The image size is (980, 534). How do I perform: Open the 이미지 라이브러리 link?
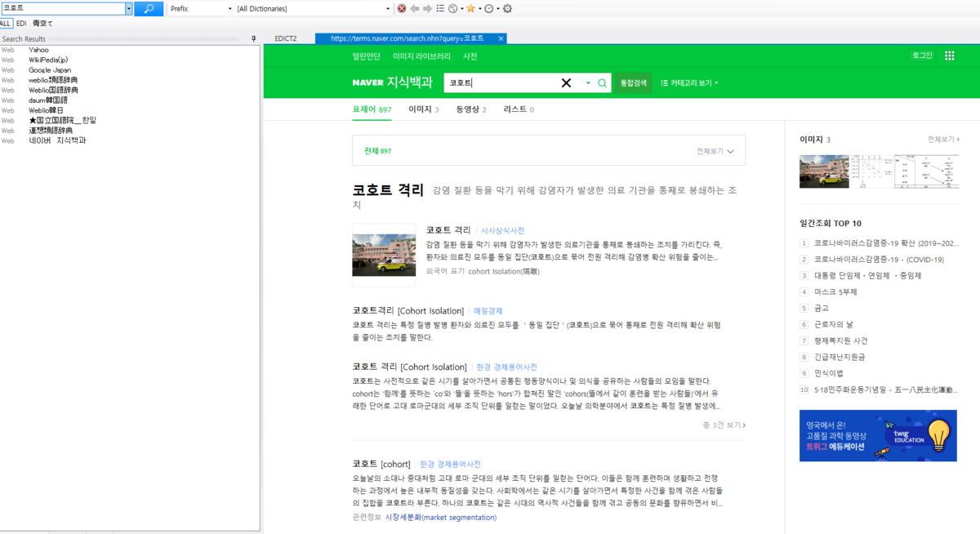tap(421, 56)
